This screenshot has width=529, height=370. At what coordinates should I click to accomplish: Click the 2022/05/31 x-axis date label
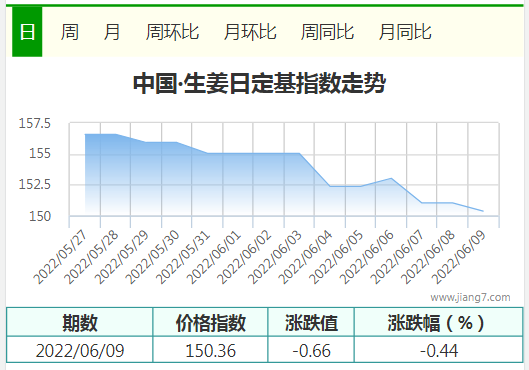pos(183,257)
